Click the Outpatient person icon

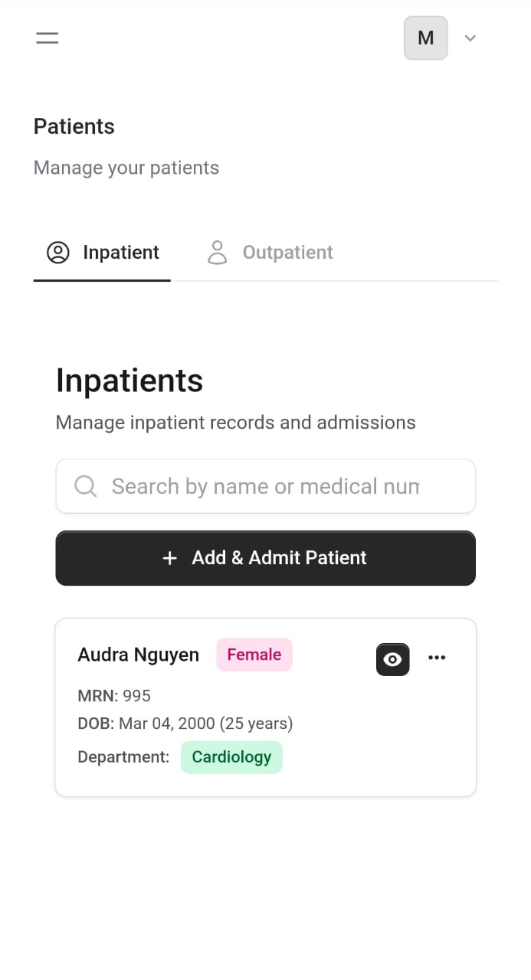(217, 252)
